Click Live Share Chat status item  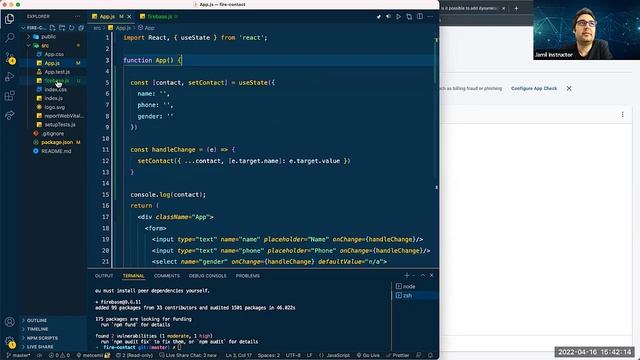[x=188, y=355]
